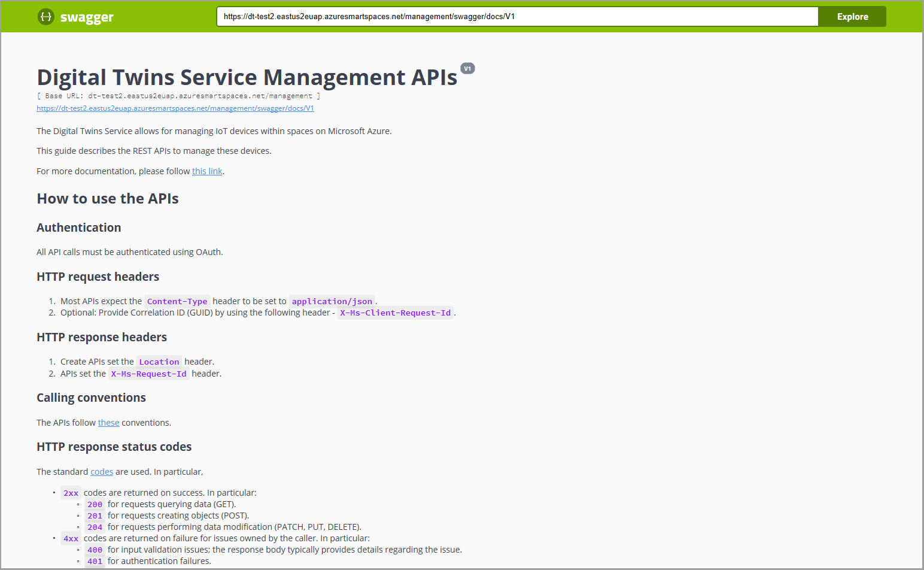
Task: Click the 400 status code label
Action: (x=95, y=550)
